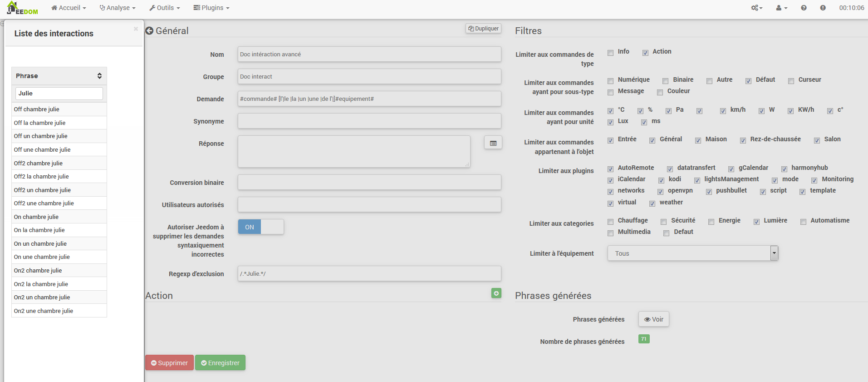The image size is (868, 382).
Task: Open the Analyse menu
Action: 118,8
